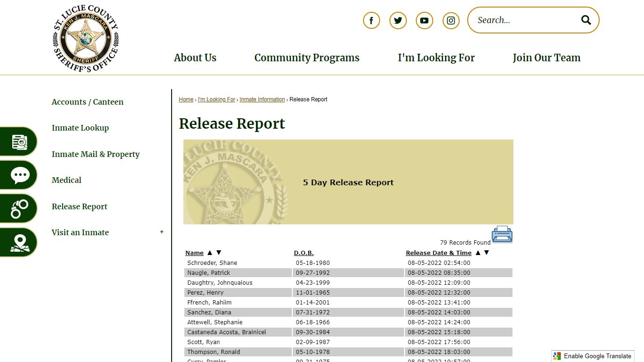Select the name Sanchez, Diana
The height and width of the screenshot is (362, 644).
coord(209,313)
